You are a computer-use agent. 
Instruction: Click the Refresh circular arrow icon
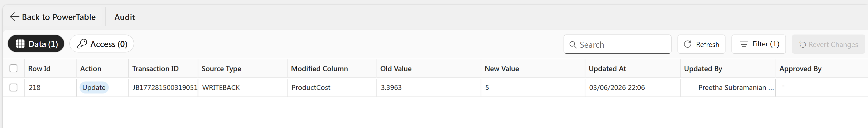point(687,44)
